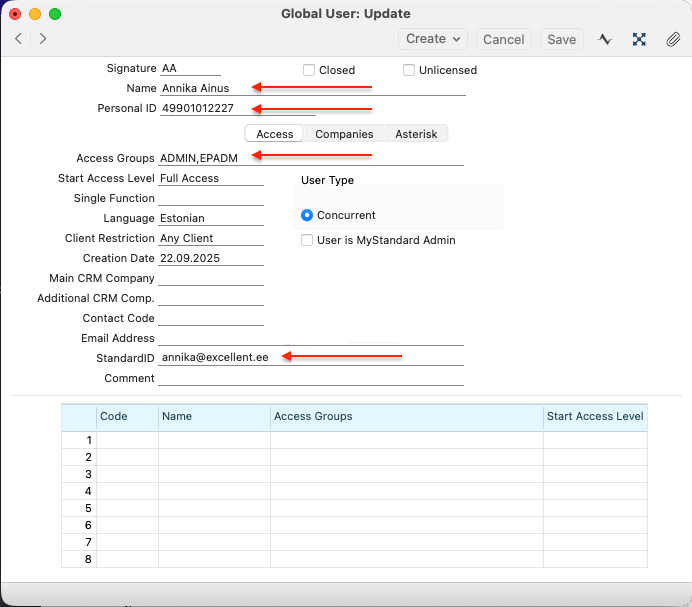Go to the next record arrow
692x607 pixels.
(x=43, y=39)
